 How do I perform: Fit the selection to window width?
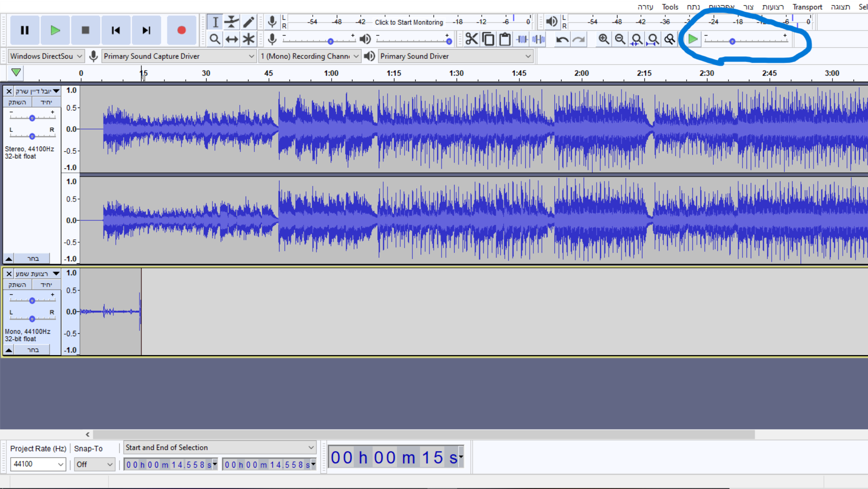point(637,39)
